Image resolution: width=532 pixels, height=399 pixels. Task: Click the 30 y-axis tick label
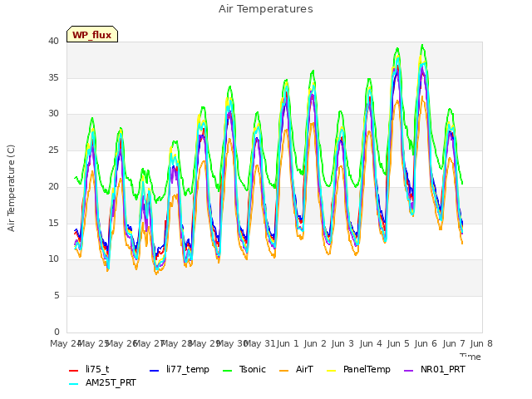pyautogui.click(x=53, y=114)
